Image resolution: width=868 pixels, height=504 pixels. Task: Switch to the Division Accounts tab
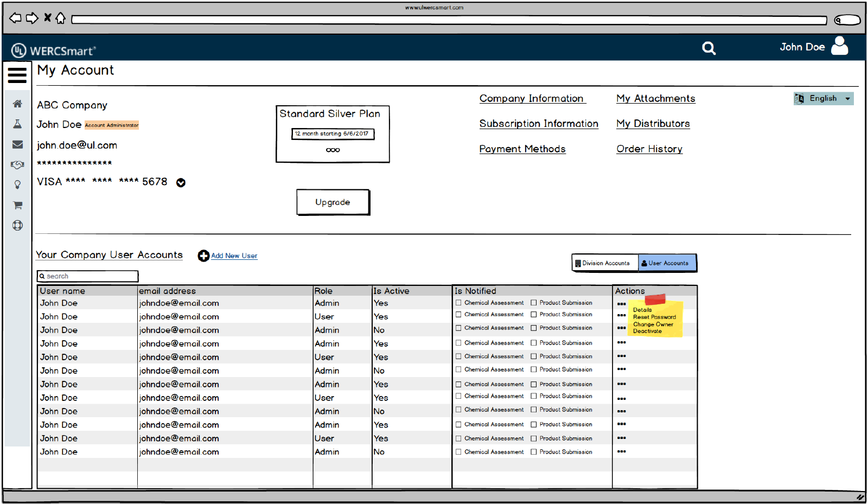(x=605, y=263)
